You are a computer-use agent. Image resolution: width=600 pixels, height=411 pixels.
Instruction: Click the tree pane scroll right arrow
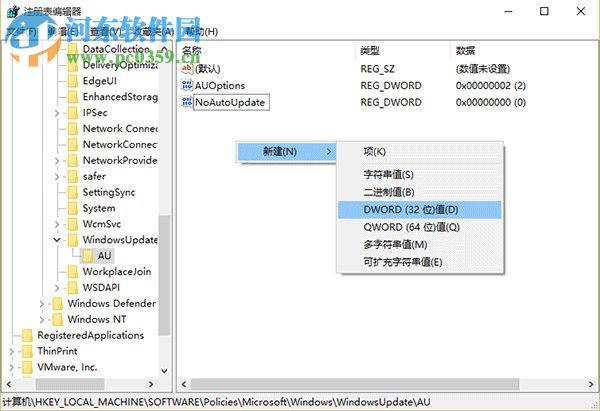click(x=151, y=384)
